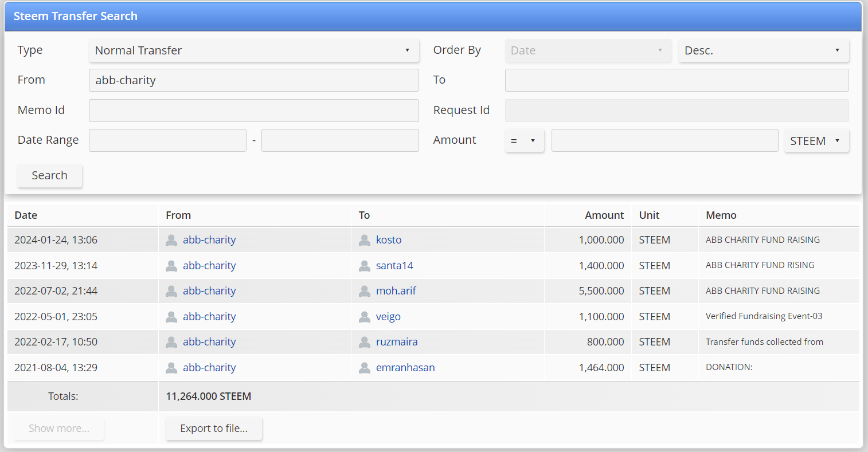Viewport: 868px width, 452px height.
Task: Click the From field containing abb-charity
Action: (254, 80)
